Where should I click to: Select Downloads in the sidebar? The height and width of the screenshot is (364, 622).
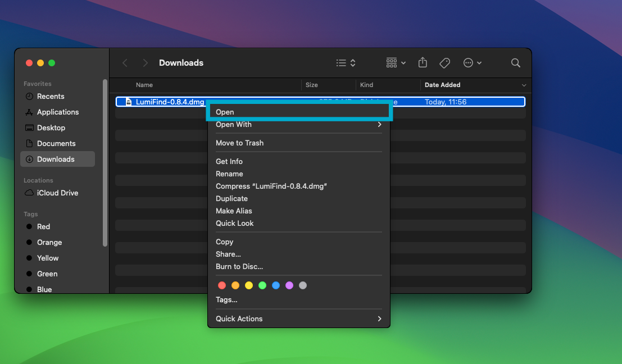click(57, 159)
